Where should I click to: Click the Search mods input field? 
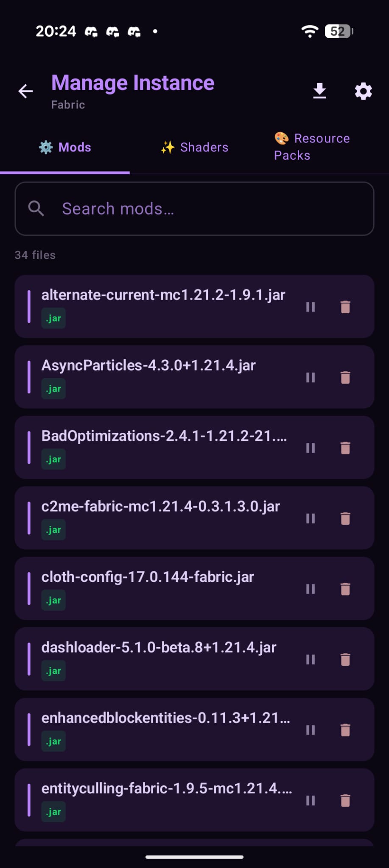tap(204, 209)
